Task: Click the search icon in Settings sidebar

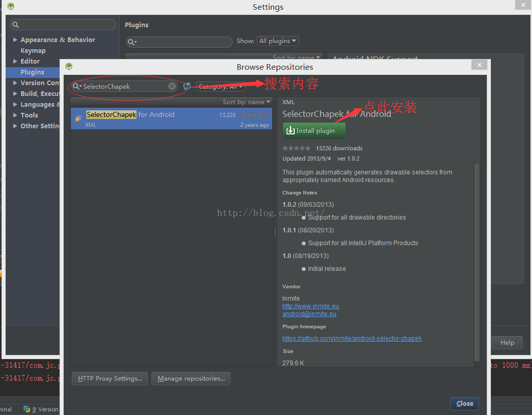Action: [x=15, y=25]
